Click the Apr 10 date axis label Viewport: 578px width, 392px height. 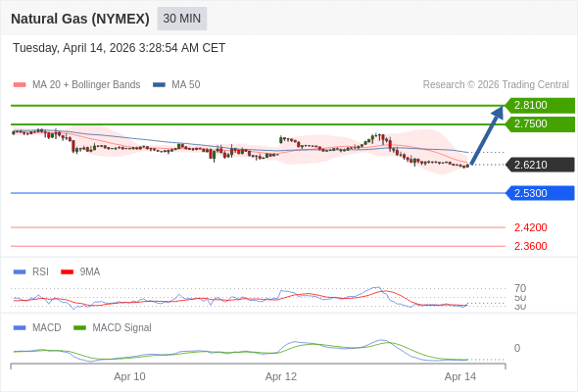pos(129,376)
